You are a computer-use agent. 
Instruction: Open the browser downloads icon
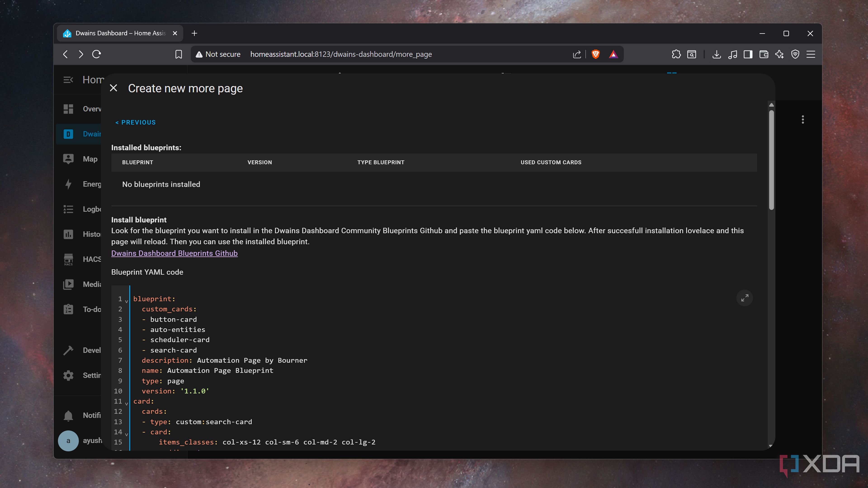pos(716,54)
